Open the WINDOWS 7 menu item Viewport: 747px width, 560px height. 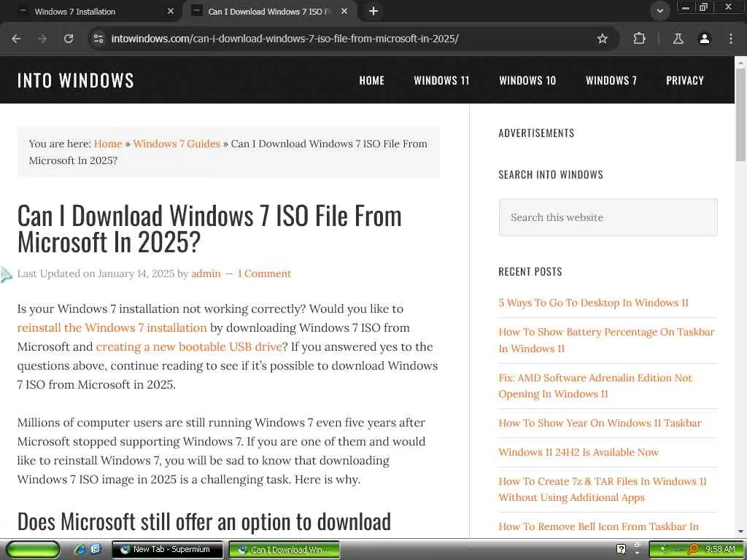point(611,80)
